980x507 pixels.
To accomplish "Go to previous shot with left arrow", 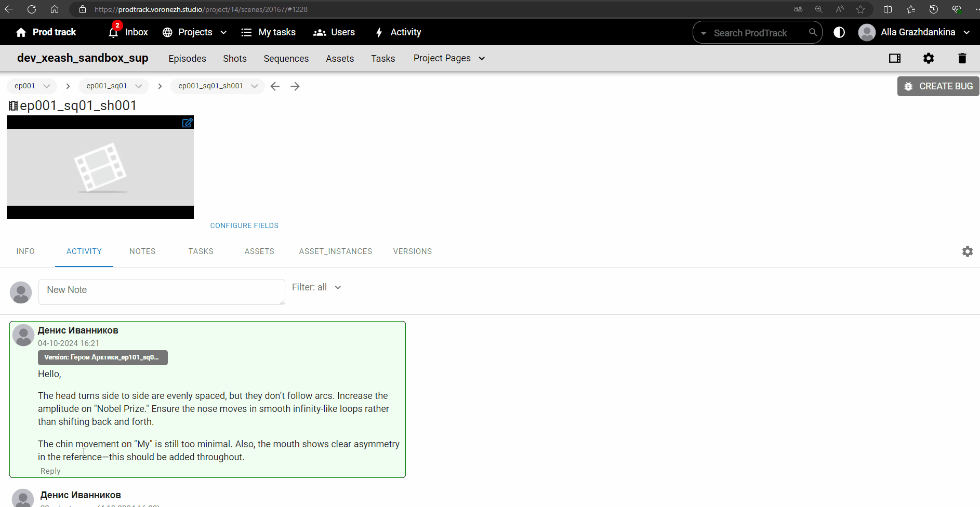I will click(x=275, y=86).
